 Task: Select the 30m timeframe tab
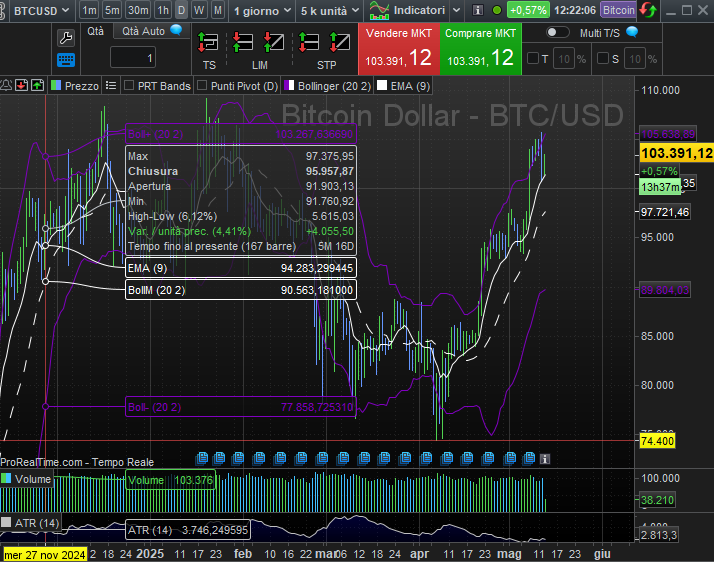pyautogui.click(x=138, y=10)
